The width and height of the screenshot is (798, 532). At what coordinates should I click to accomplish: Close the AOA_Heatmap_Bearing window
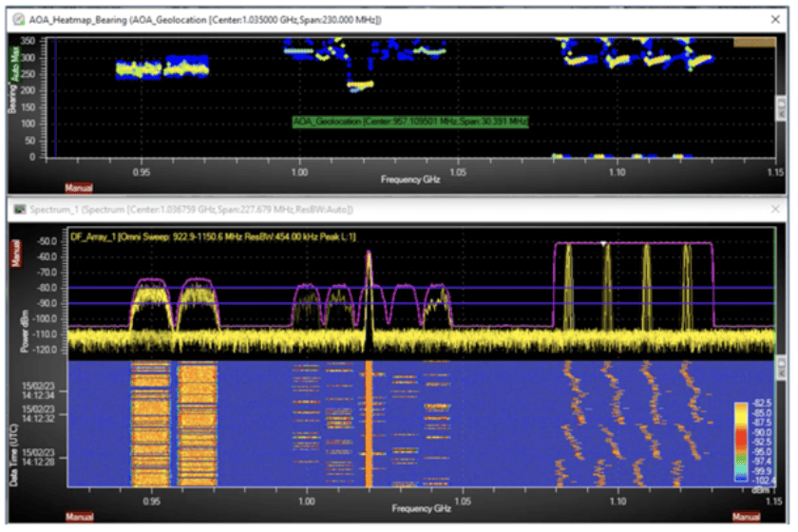coord(775,17)
